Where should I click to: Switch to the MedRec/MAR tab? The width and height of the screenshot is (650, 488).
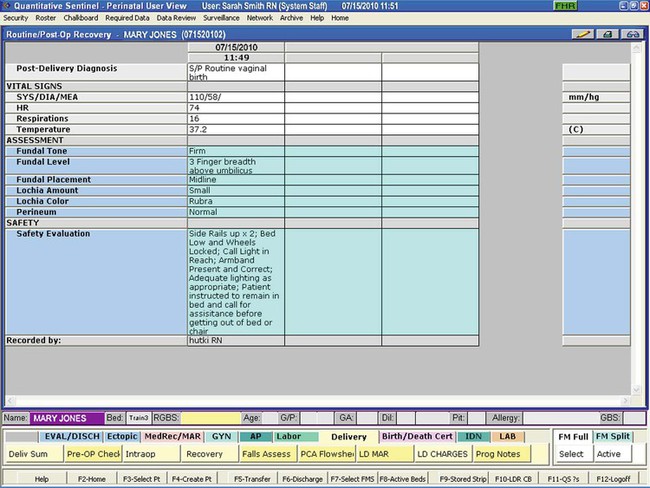[x=173, y=437]
